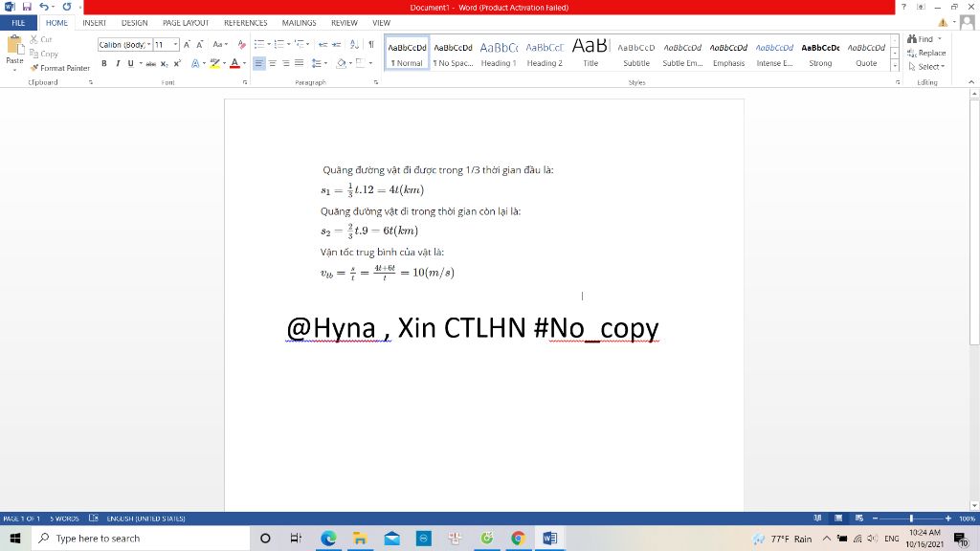Click the Windows Start button

(15, 538)
